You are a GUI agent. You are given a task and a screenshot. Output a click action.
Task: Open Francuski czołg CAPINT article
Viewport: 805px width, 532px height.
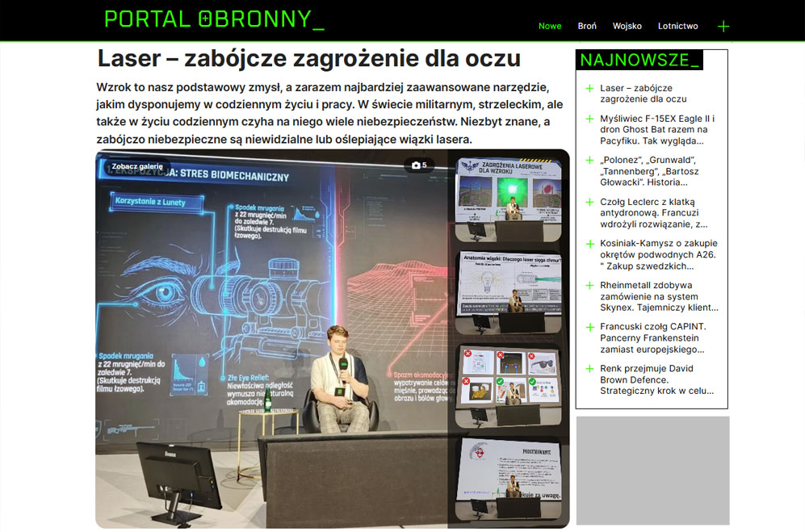653,338
